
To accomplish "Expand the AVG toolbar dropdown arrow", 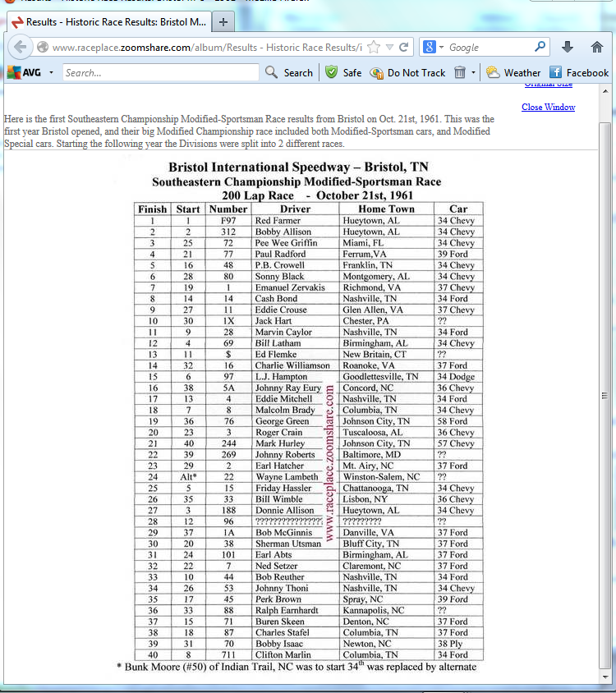I will pyautogui.click(x=51, y=72).
